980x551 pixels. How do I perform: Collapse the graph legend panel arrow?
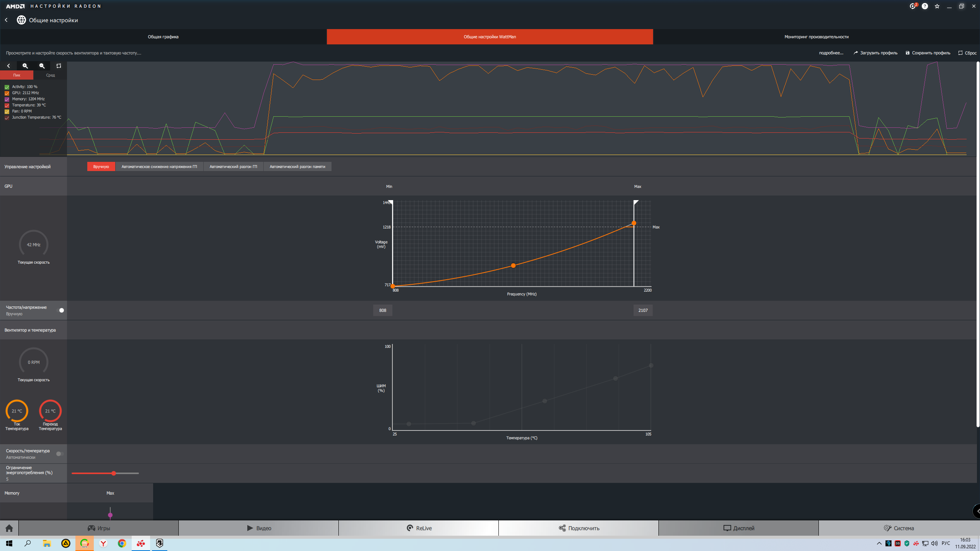tap(8, 66)
